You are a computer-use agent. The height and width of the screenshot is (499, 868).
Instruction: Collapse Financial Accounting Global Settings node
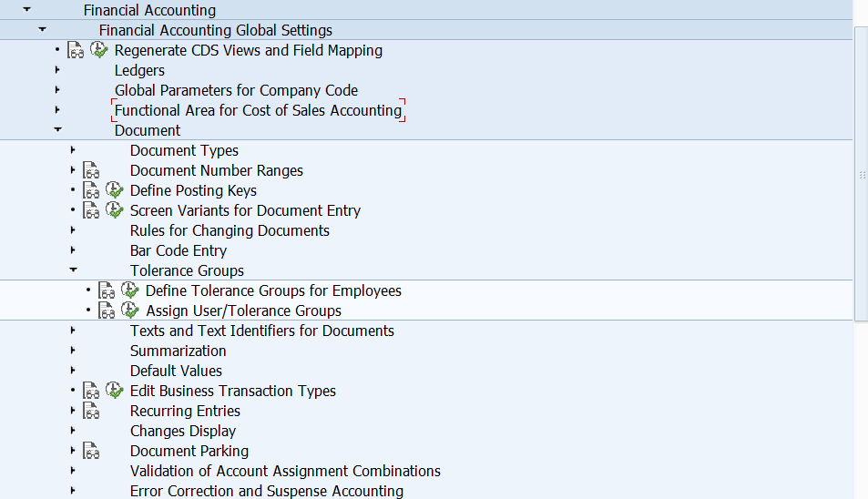42,29
